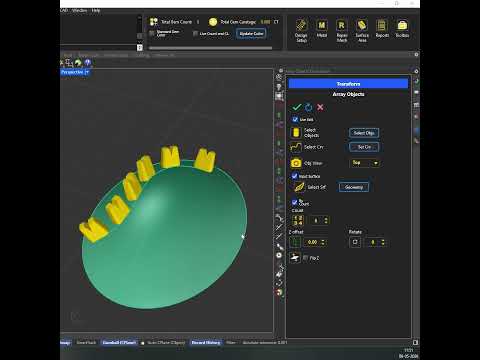
Task: Click the Z offset 0.00 input field
Action: [x=312, y=242]
